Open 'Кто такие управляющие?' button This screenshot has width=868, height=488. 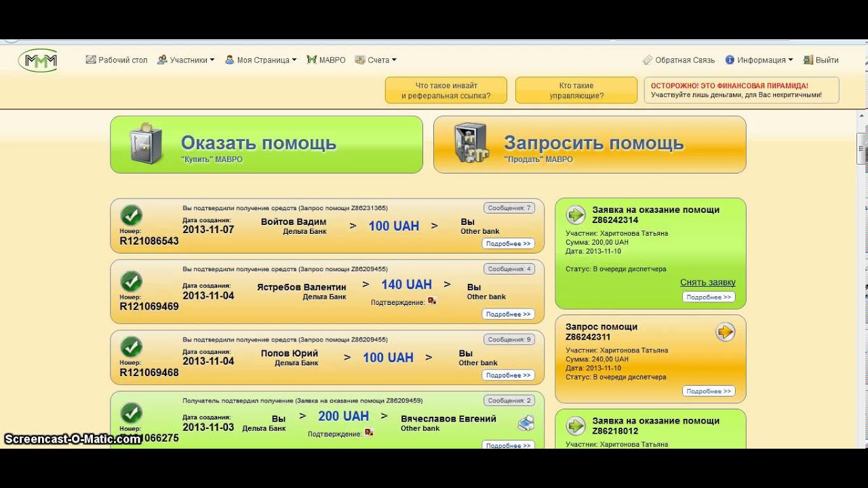click(576, 90)
